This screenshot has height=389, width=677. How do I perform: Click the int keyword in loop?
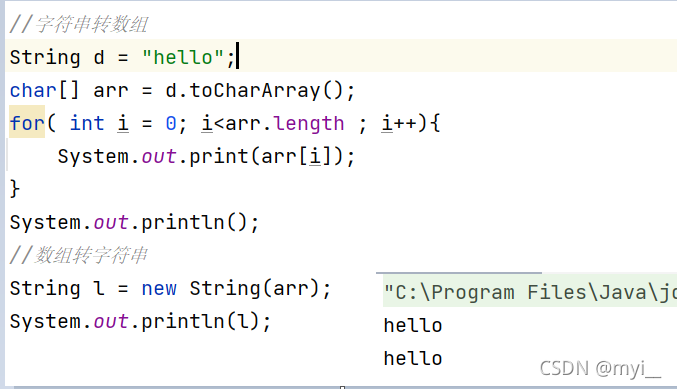[87, 123]
